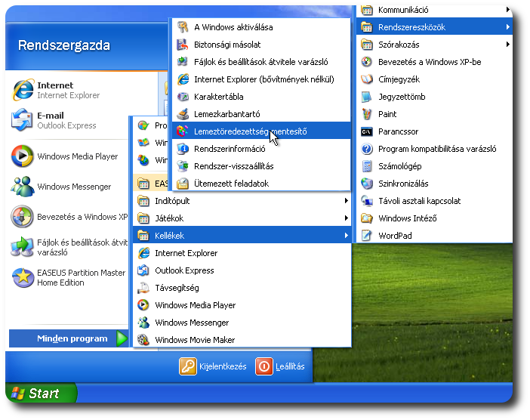
Task: Click the Szinkronizálás icon
Action: pyautogui.click(x=367, y=184)
